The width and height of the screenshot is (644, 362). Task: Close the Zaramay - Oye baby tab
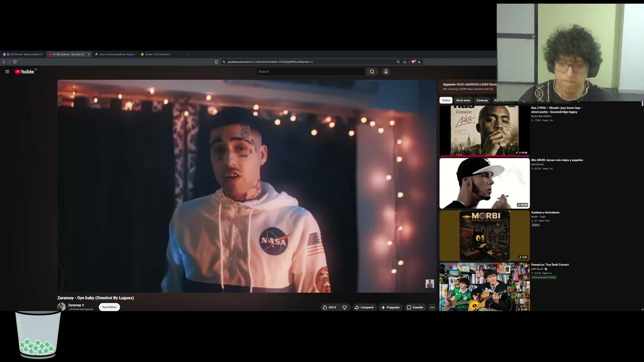[89, 54]
